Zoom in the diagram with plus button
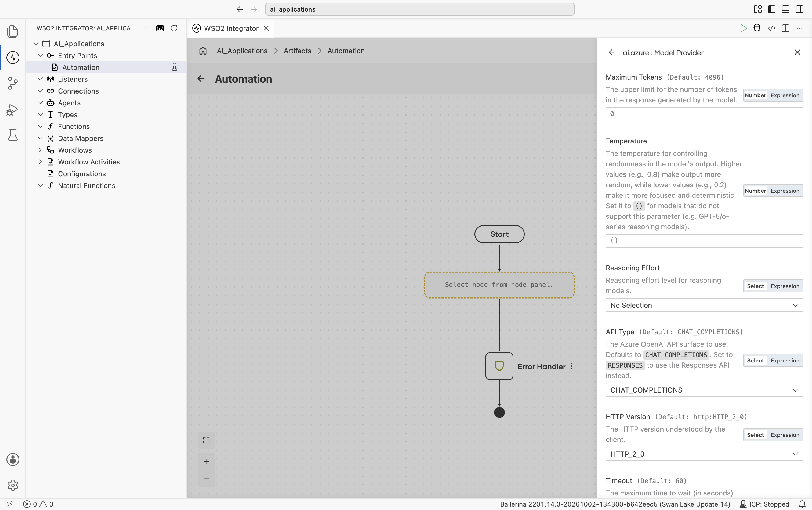 pos(206,461)
